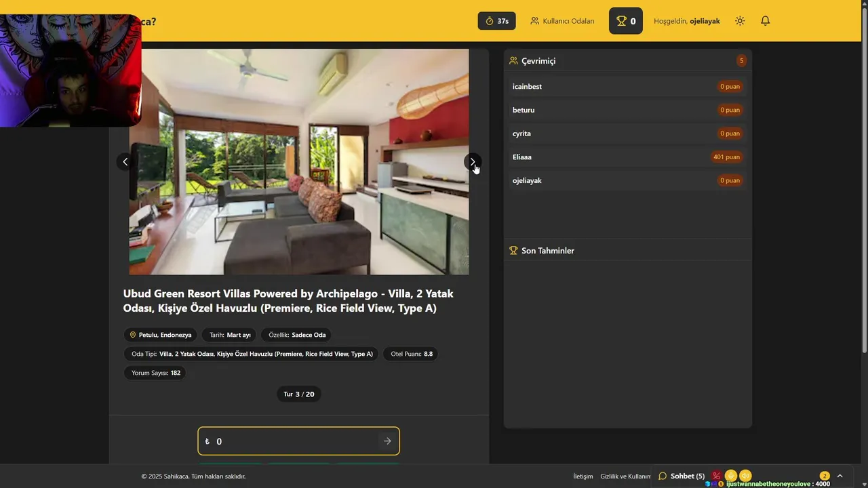The width and height of the screenshot is (868, 488).
Task: Click the Petulu, Endonezya location tag
Action: point(161,335)
